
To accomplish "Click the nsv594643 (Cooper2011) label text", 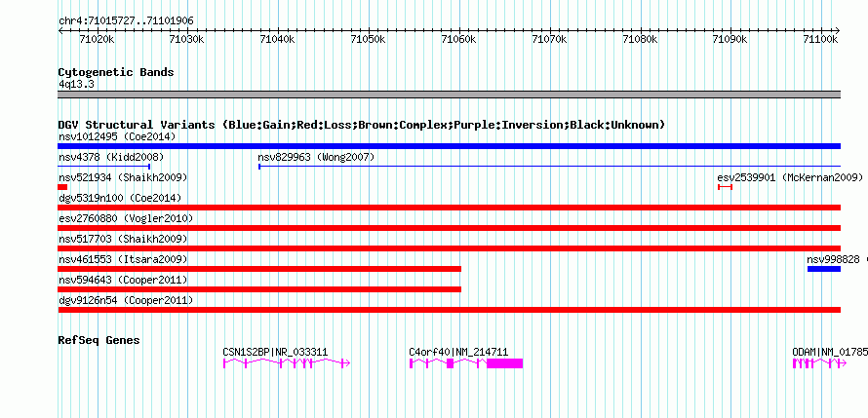I will (x=123, y=280).
